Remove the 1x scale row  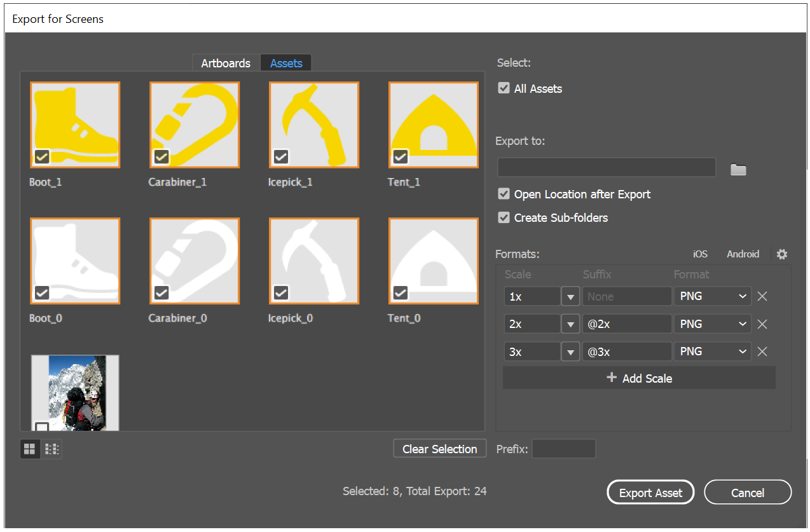[762, 296]
